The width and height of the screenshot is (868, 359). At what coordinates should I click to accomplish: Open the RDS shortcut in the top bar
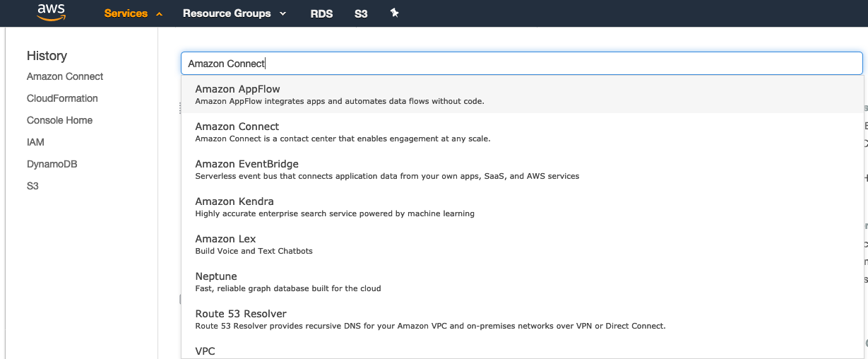coord(321,13)
